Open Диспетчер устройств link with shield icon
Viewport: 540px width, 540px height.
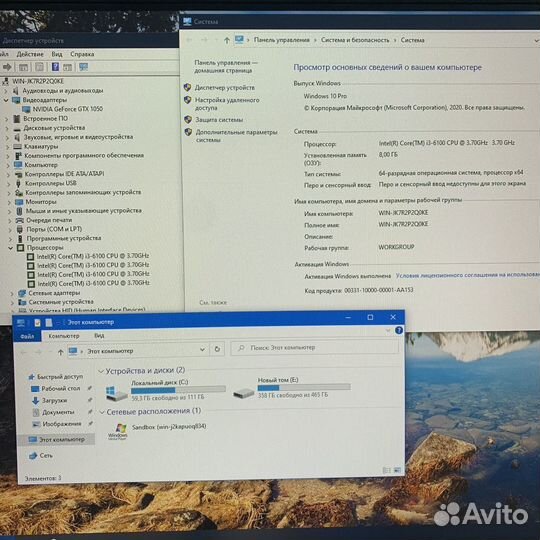[225, 88]
